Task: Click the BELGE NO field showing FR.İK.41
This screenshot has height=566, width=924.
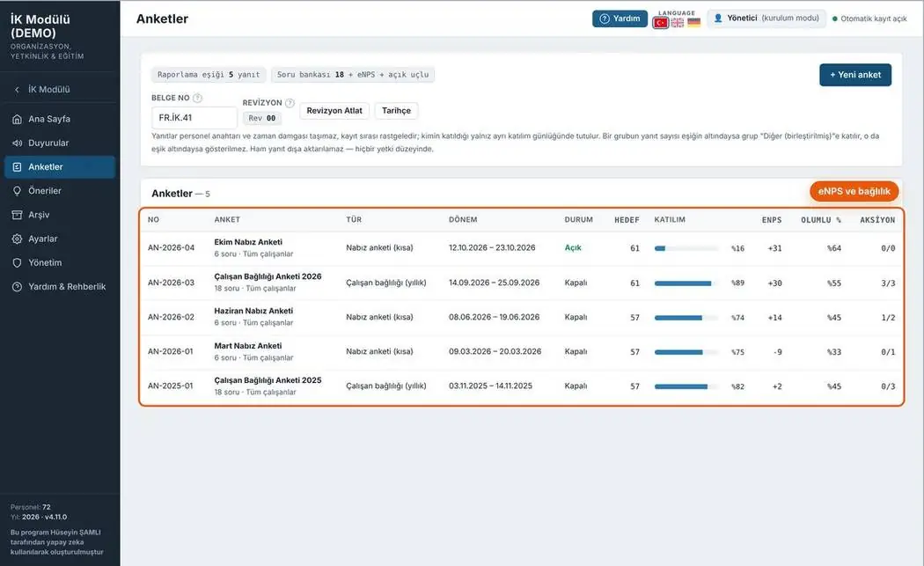Action: [194, 118]
